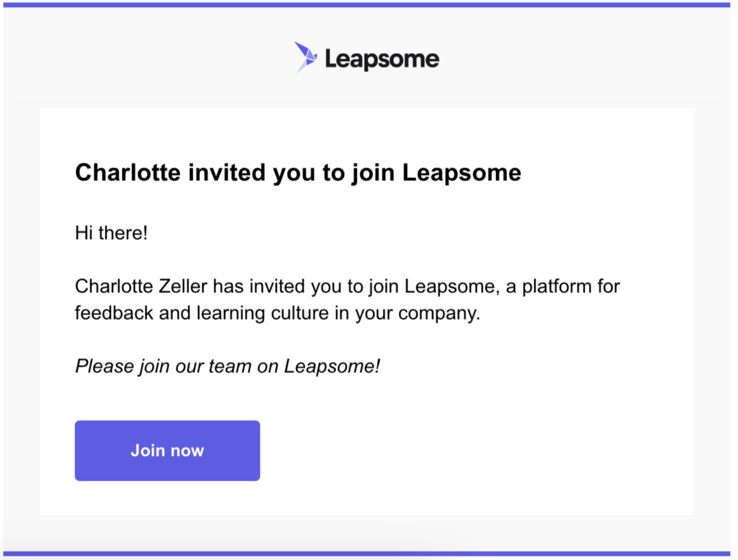This screenshot has width=738, height=560.
Task: Click the purple bar at bottom of email
Action: pos(366,554)
